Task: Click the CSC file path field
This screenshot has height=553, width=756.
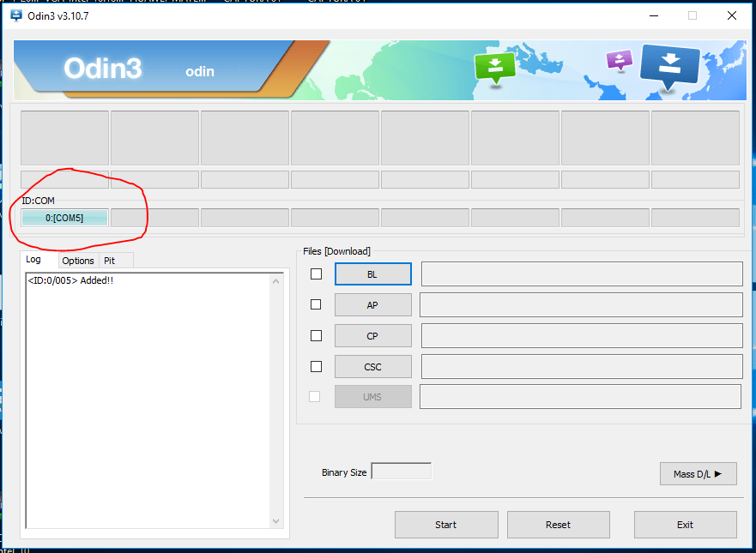Action: click(582, 367)
